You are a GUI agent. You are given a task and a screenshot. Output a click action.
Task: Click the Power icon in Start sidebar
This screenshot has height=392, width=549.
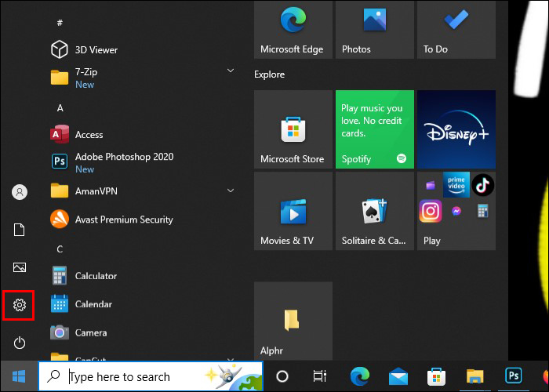tap(20, 343)
